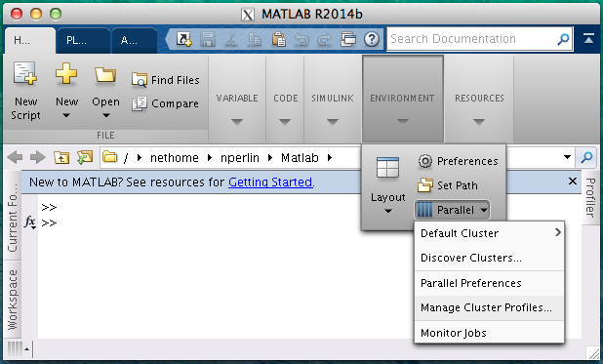
Task: Click the fx function browser icon
Action: [30, 222]
